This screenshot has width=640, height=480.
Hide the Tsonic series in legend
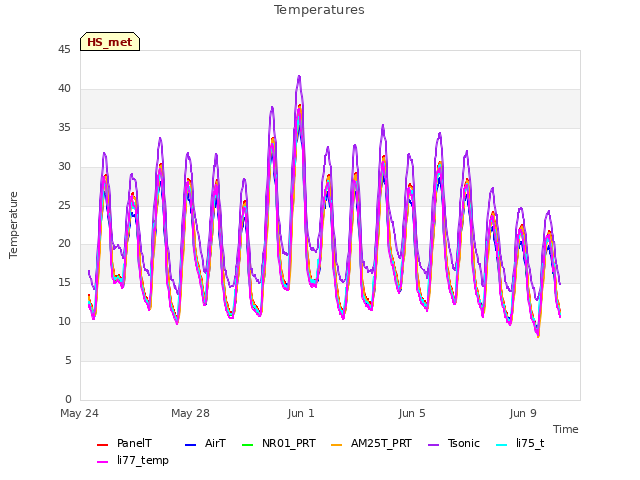[454, 444]
